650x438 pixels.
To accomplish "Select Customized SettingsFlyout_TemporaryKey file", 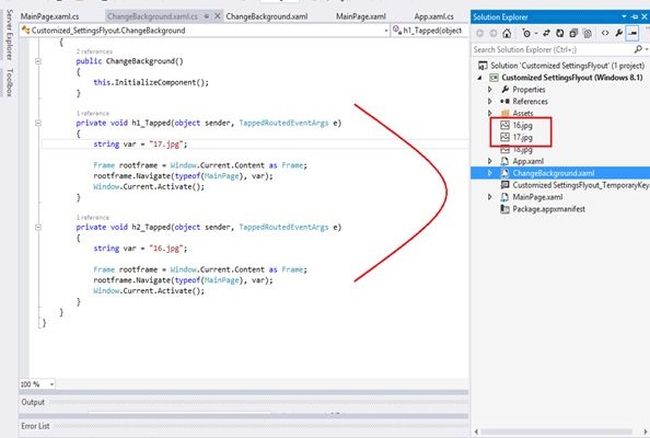I will pyautogui.click(x=580, y=185).
